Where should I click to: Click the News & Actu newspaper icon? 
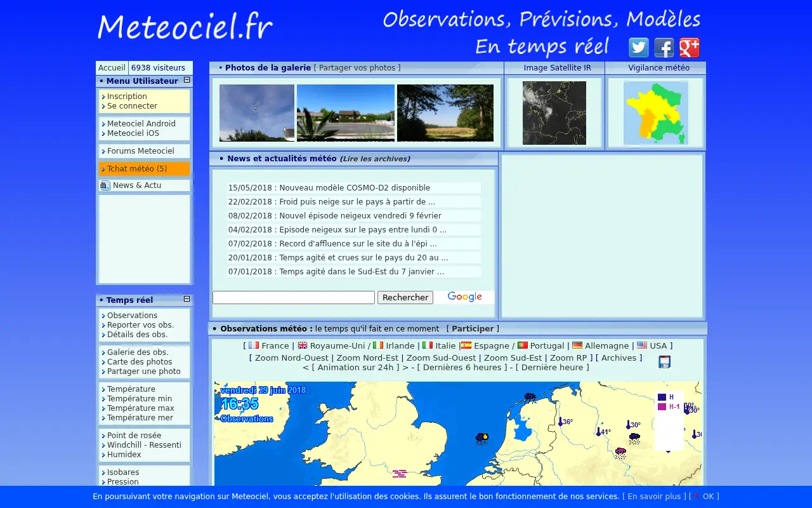[105, 185]
